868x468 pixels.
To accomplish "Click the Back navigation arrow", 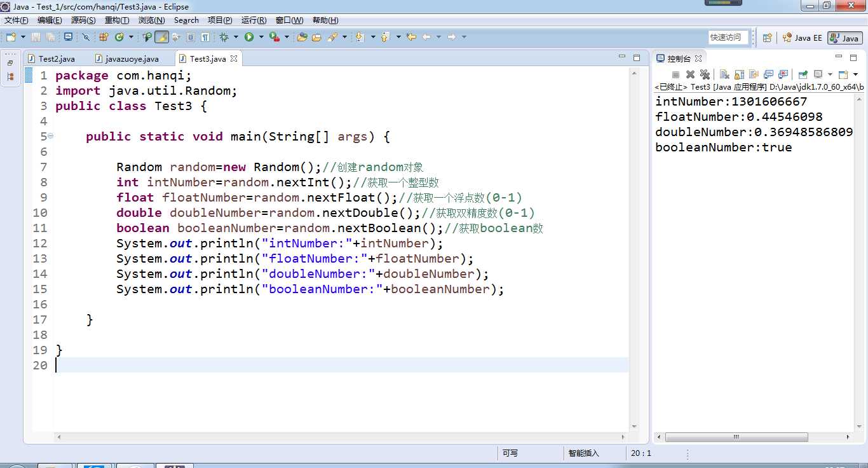I will pyautogui.click(x=426, y=37).
